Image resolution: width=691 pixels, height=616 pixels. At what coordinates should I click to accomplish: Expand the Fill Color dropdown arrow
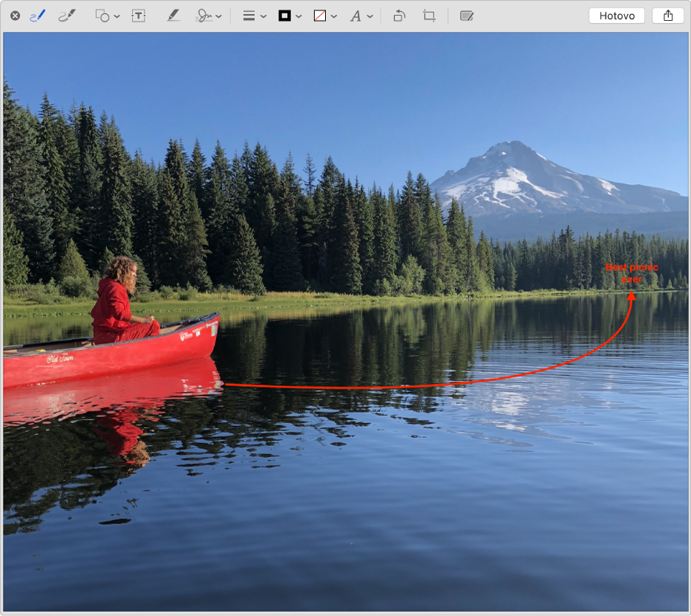click(x=334, y=16)
